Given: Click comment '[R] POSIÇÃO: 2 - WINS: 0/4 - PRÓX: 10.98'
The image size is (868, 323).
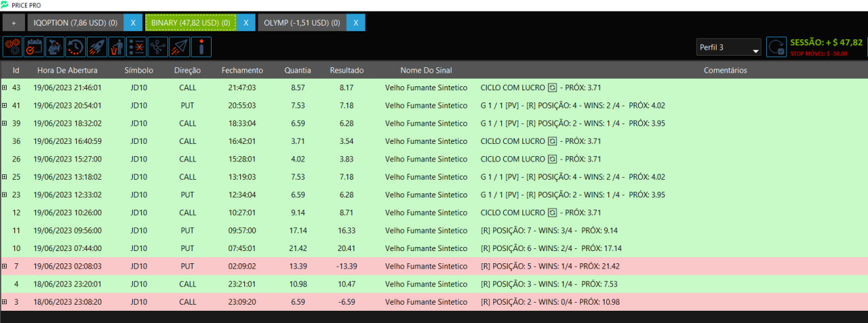Looking at the screenshot, I should (550, 302).
